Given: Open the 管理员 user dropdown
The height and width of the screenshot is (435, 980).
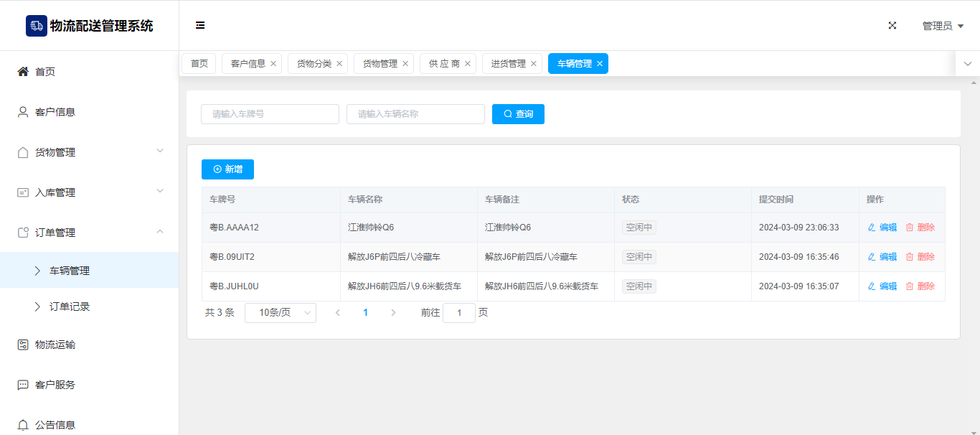Looking at the screenshot, I should 942,26.
